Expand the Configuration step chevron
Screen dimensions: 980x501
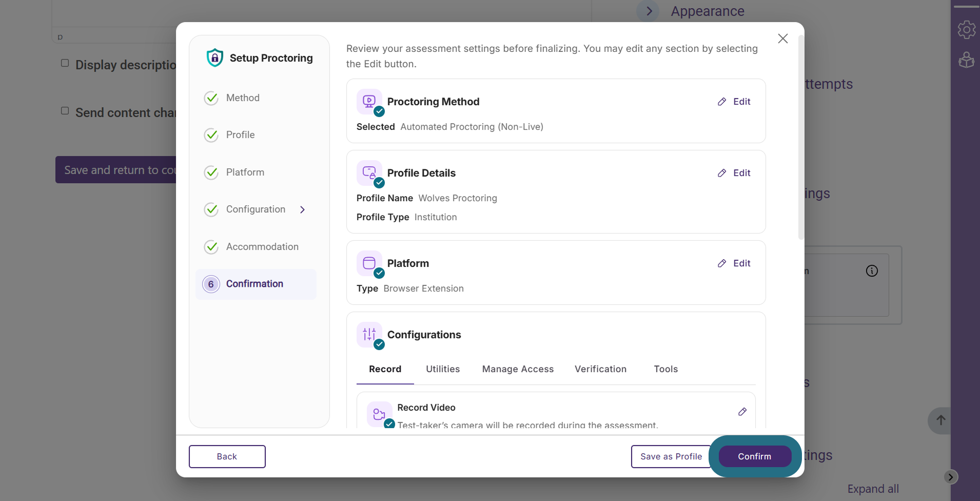[x=303, y=209]
